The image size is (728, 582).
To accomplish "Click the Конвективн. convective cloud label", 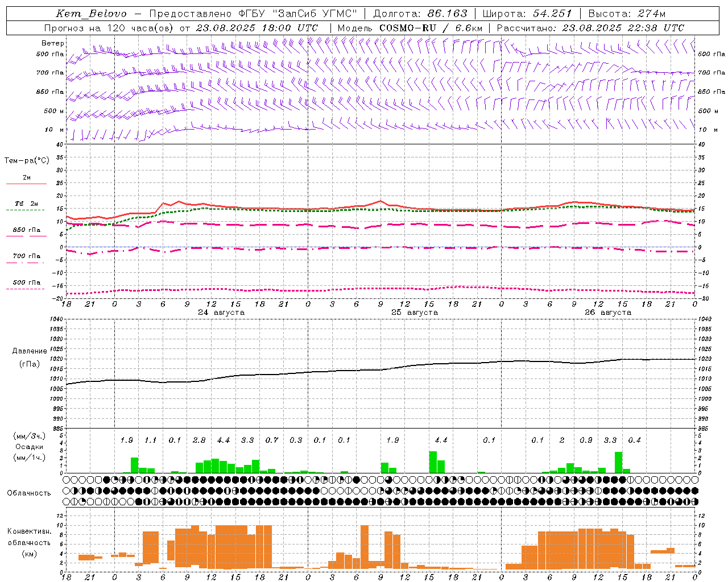I will pyautogui.click(x=30, y=531).
